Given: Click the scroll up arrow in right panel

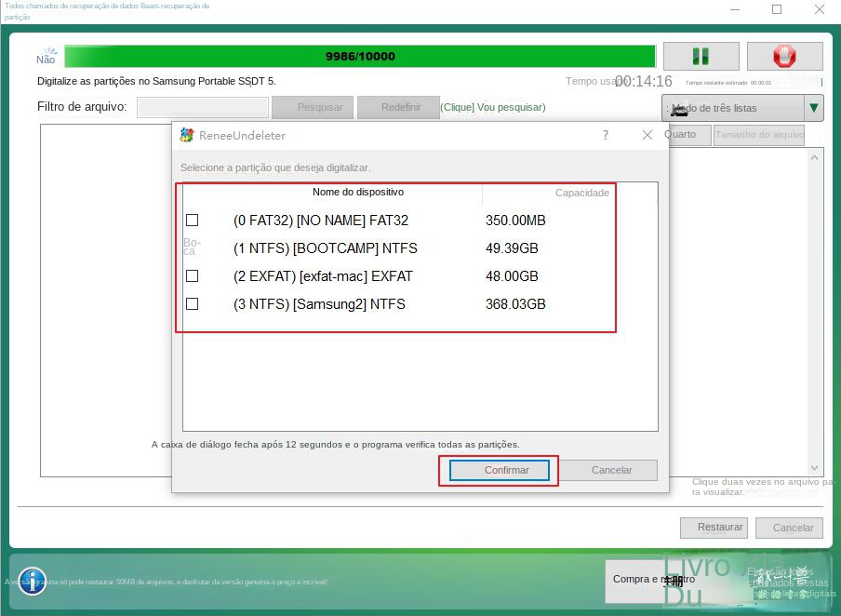Looking at the screenshot, I should pos(814,158).
